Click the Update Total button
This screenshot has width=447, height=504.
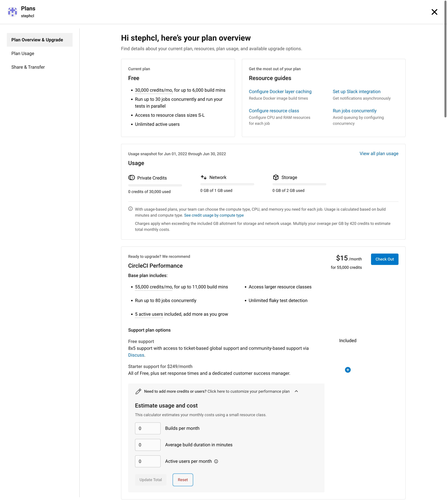pos(151,480)
